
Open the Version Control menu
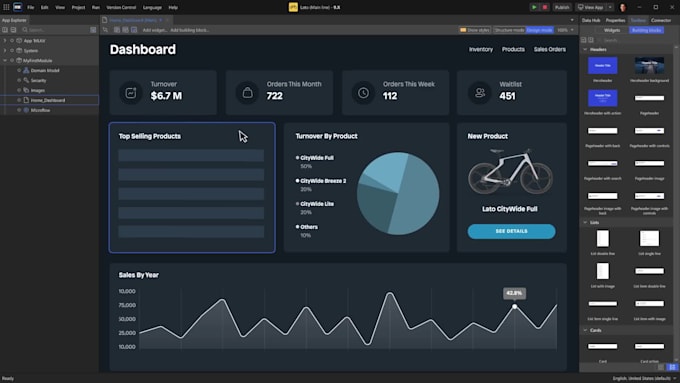pyautogui.click(x=121, y=7)
